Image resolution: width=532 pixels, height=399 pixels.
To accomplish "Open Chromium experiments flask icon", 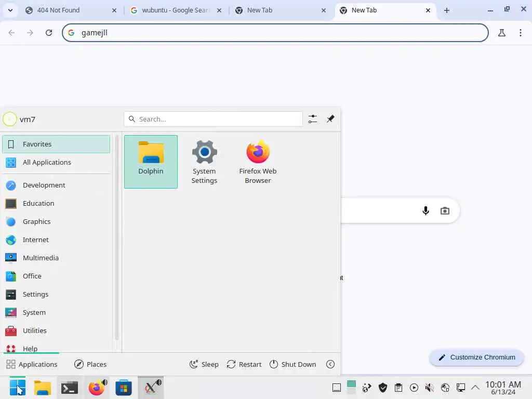I will click(x=501, y=33).
